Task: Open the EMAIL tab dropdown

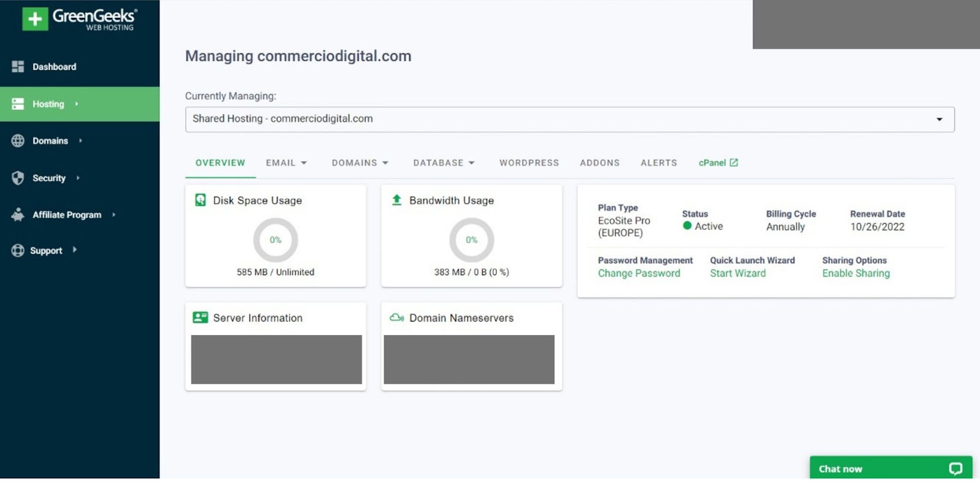Action: (286, 163)
